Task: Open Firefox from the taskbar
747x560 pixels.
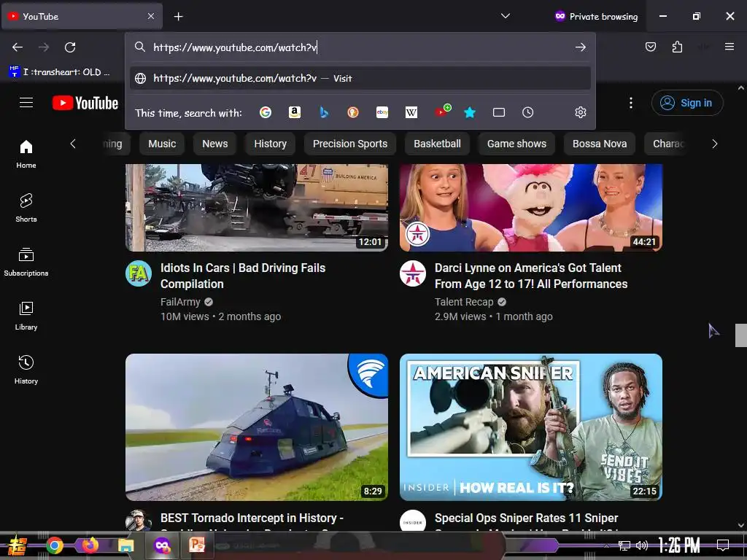Action: (90, 545)
